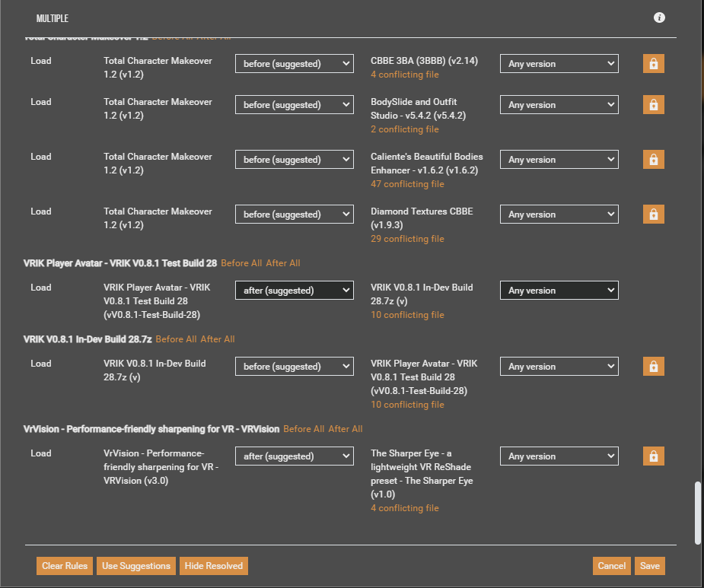This screenshot has width=704, height=588.
Task: Click lock icon for Caliente's Beautiful Bodies rule
Action: [653, 160]
